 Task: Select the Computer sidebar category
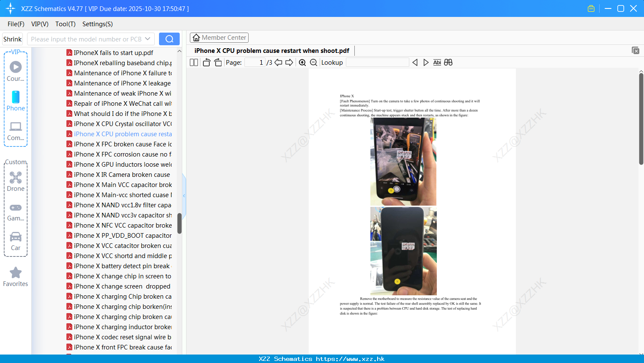[16, 131]
